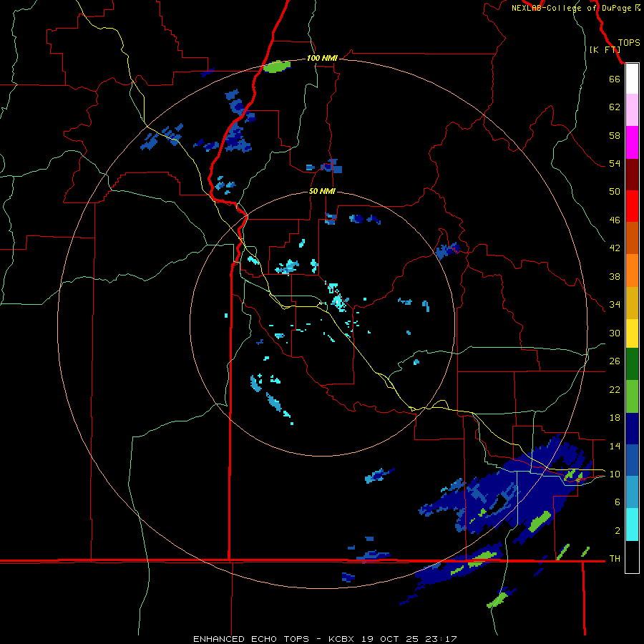Image resolution: width=644 pixels, height=644 pixels.
Task: Click the light pink 62 kft legend swatch
Action: point(632,109)
